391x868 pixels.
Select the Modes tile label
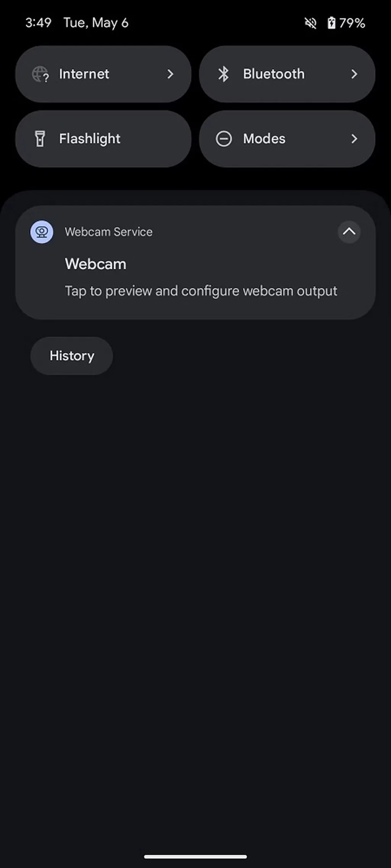coord(264,139)
